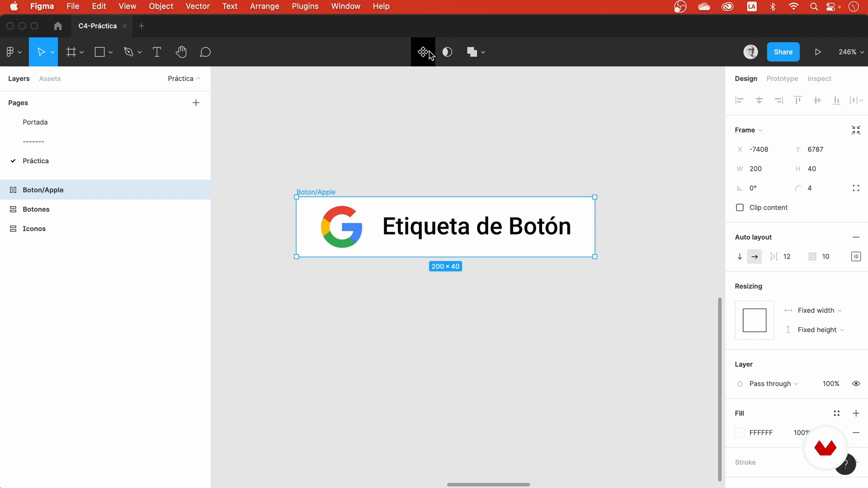The image size is (868, 488).
Task: Align selection to the top
Action: 798,100
